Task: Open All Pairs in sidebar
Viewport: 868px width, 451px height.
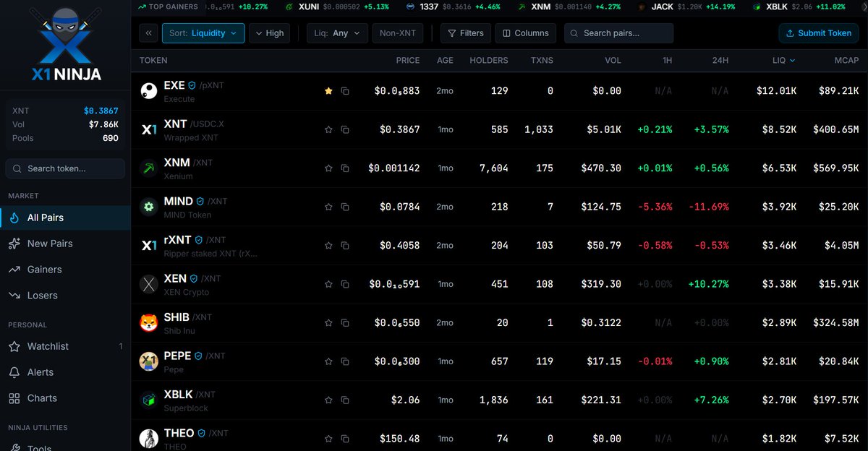Action: [x=65, y=218]
